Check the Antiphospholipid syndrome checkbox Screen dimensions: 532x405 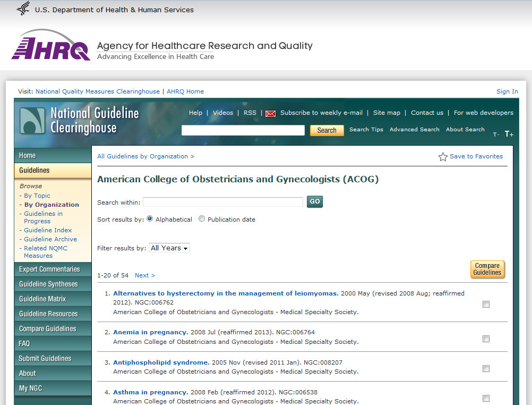(x=486, y=369)
